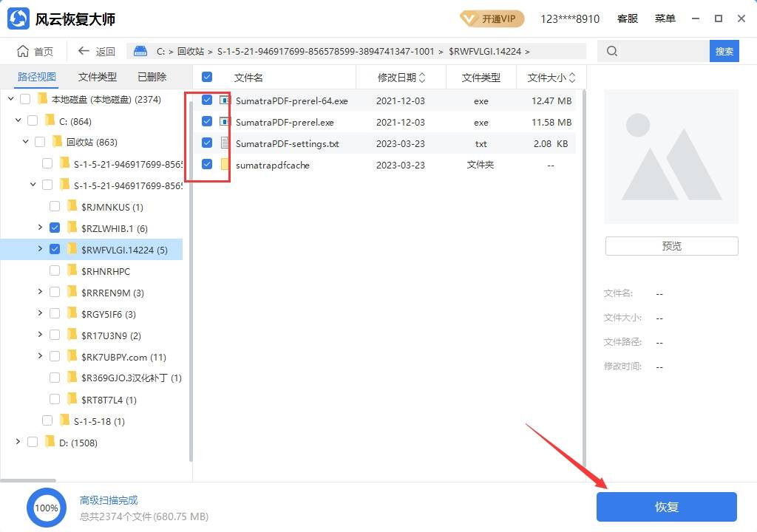Check the $RJMNKUS (1) checkbox
Screen dimensions: 757x532
click(55, 207)
